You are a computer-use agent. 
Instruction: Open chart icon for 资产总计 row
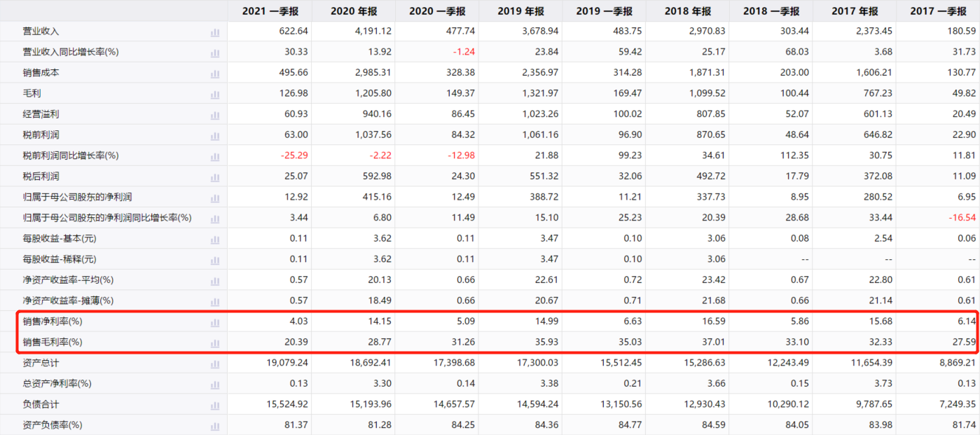pyautogui.click(x=215, y=364)
